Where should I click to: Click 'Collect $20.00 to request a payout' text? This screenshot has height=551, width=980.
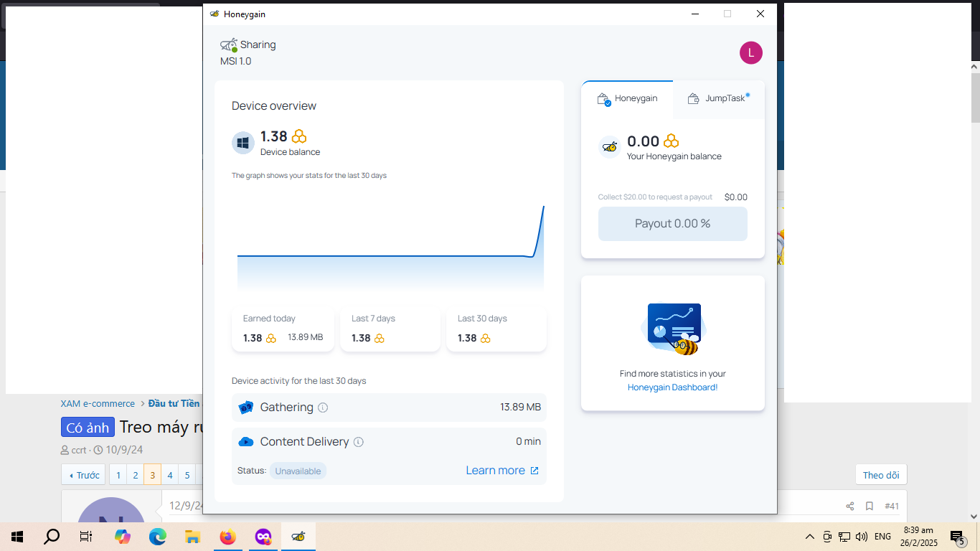(x=655, y=197)
